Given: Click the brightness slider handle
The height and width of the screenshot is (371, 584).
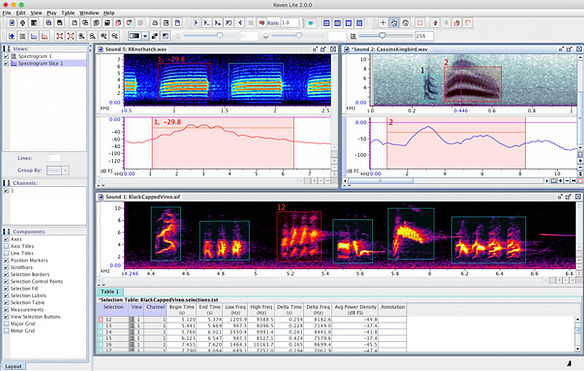Looking at the screenshot, I should coord(220,36).
